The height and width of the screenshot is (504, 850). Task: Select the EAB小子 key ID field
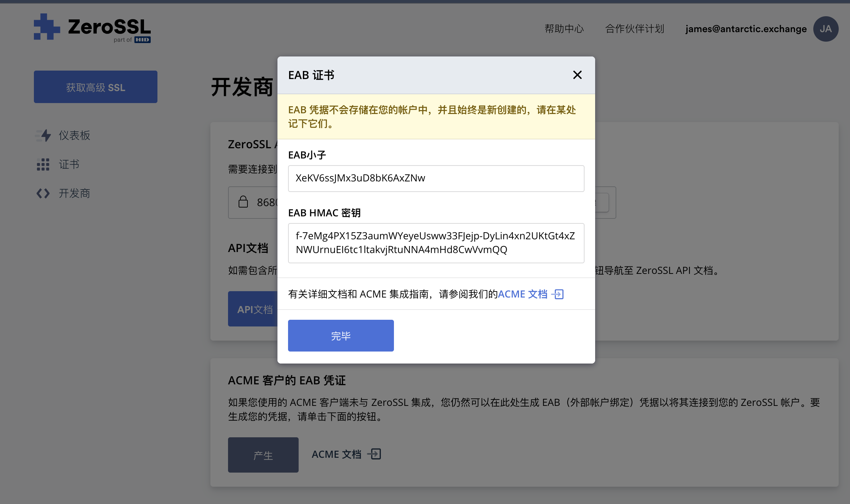(436, 178)
